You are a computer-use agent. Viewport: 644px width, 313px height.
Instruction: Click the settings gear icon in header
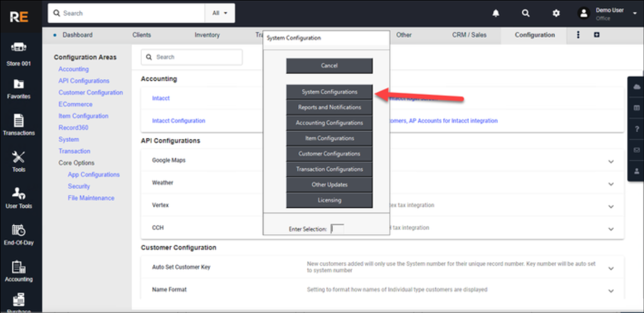click(556, 13)
